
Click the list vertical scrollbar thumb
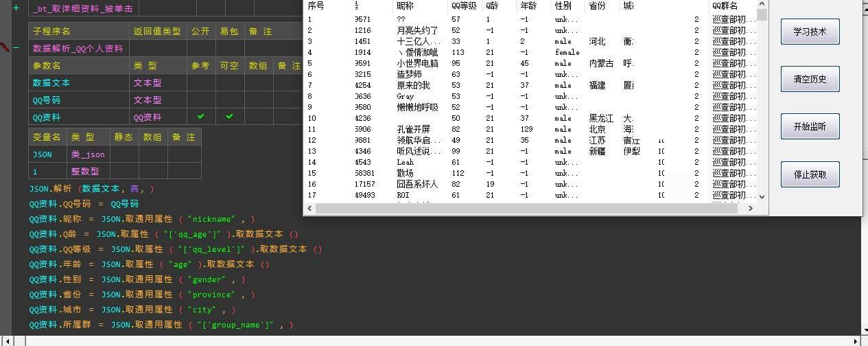[762, 14]
